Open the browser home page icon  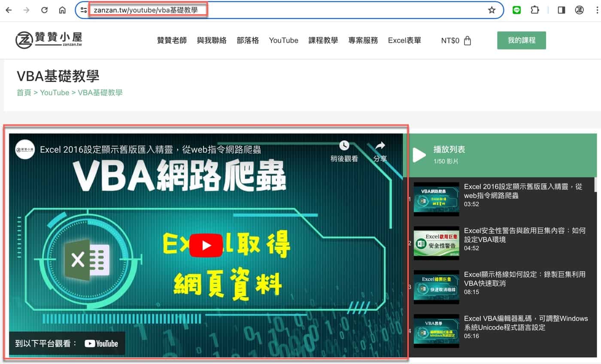(x=62, y=10)
